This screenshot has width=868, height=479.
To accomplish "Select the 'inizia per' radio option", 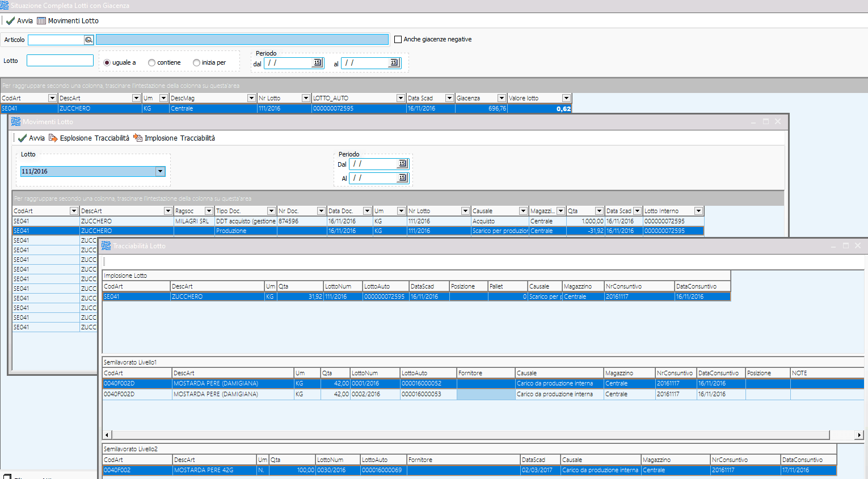I will [196, 63].
